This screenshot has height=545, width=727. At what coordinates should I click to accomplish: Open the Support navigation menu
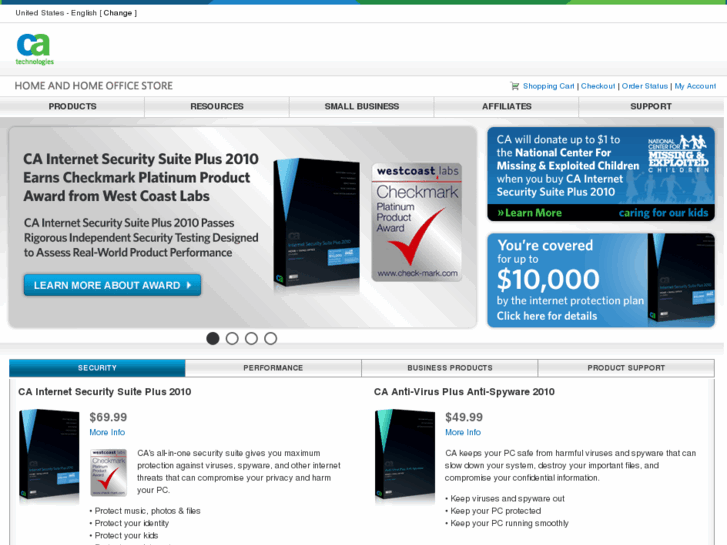651,107
